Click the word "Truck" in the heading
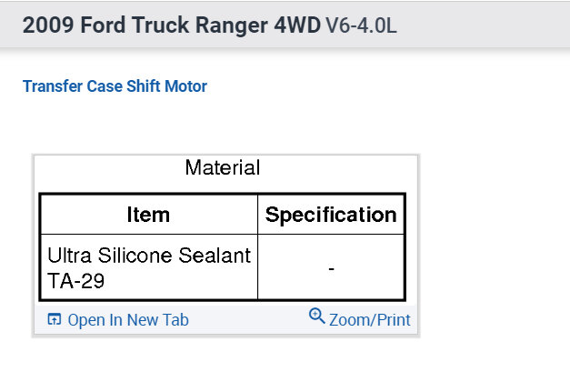 [162, 25]
